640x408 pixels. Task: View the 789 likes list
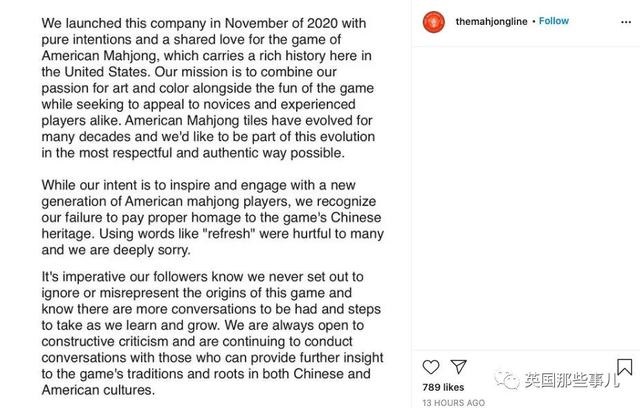click(x=445, y=386)
